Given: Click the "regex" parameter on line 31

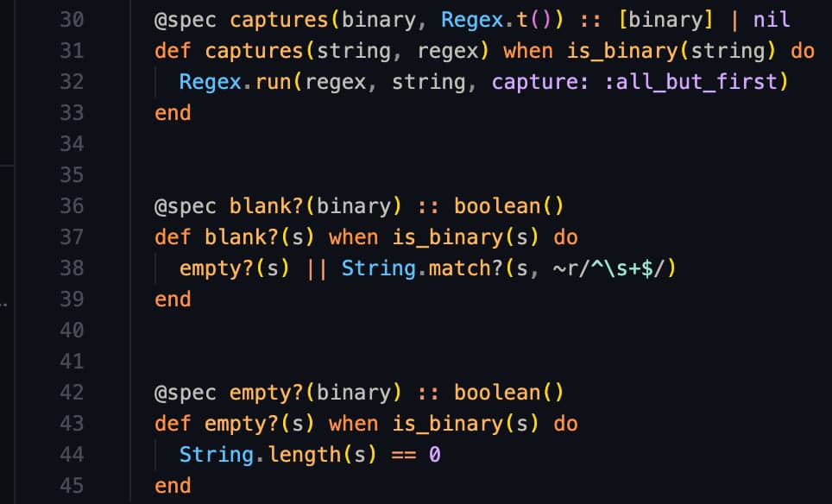Looking at the screenshot, I should [449, 52].
